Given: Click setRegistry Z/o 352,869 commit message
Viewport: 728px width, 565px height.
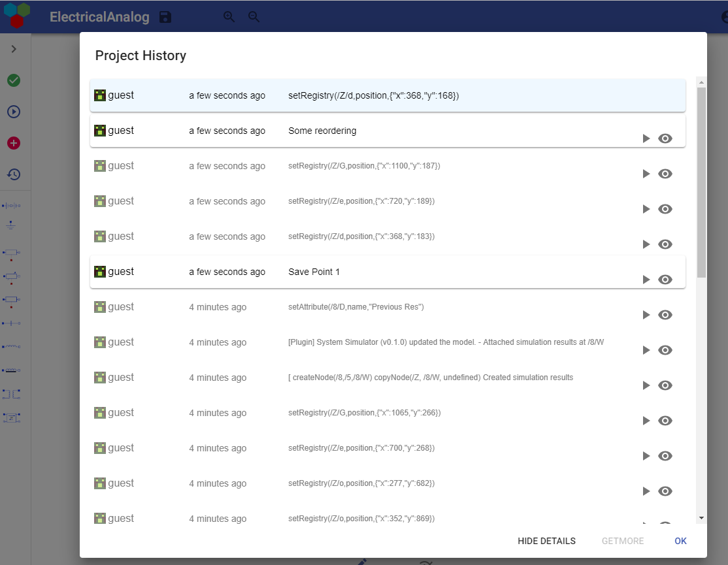Looking at the screenshot, I should click(x=361, y=518).
